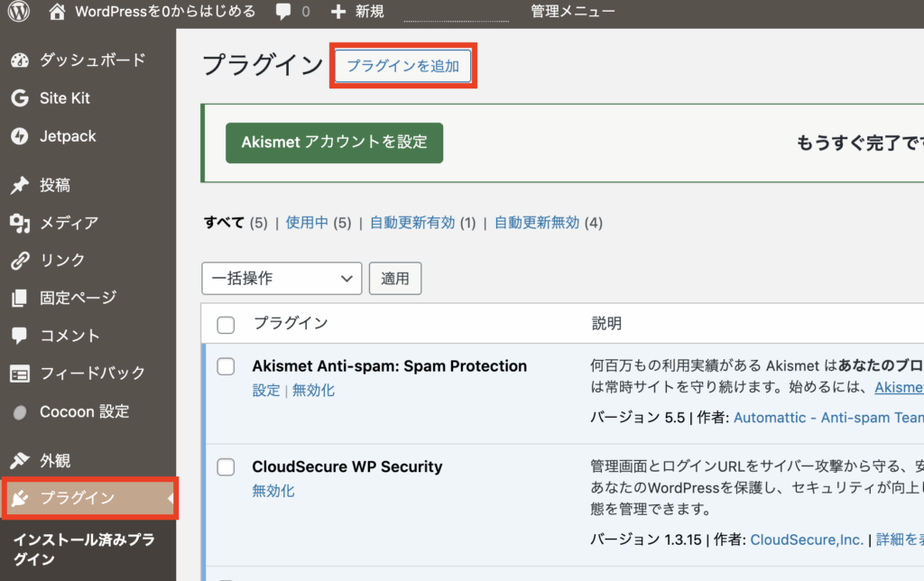Screen dimensions: 924x581
Task: Open Automattic - Anti-spam Team author link
Action: tap(828, 418)
